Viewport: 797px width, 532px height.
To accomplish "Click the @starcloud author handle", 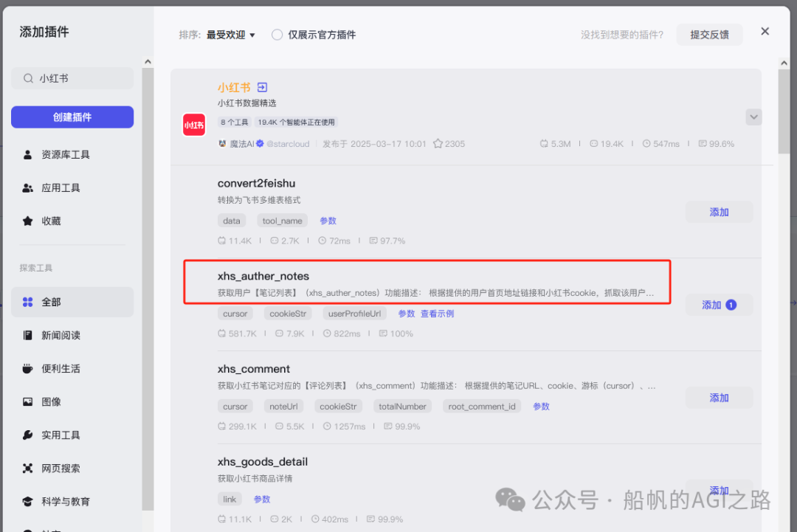I will tap(288, 144).
